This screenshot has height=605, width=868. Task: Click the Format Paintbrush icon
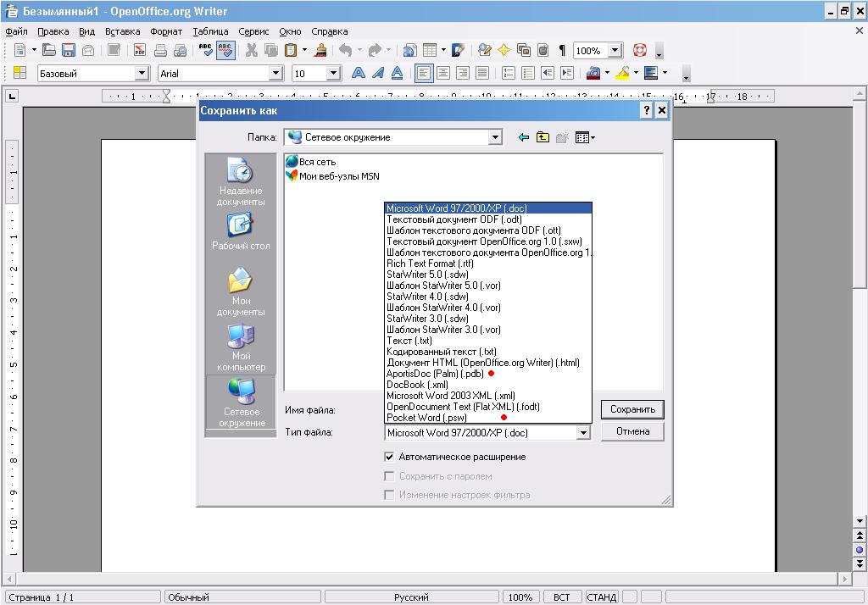click(320, 50)
